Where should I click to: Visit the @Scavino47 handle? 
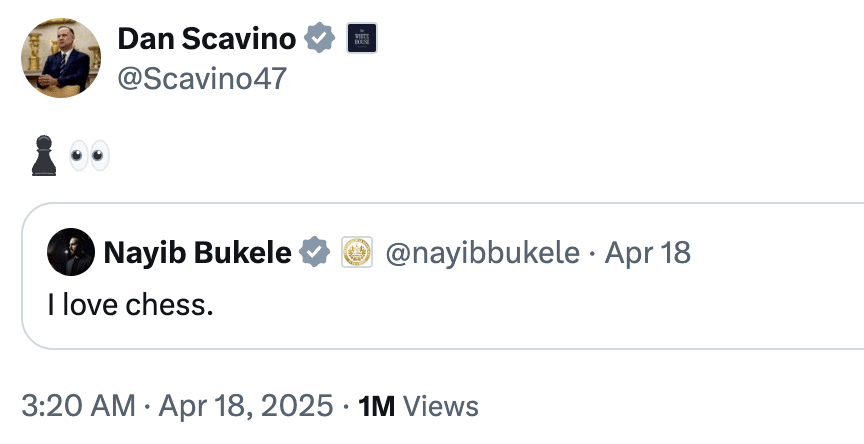point(202,78)
